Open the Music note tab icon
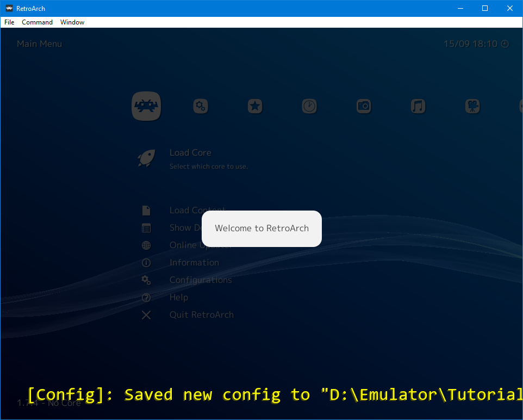 point(418,107)
